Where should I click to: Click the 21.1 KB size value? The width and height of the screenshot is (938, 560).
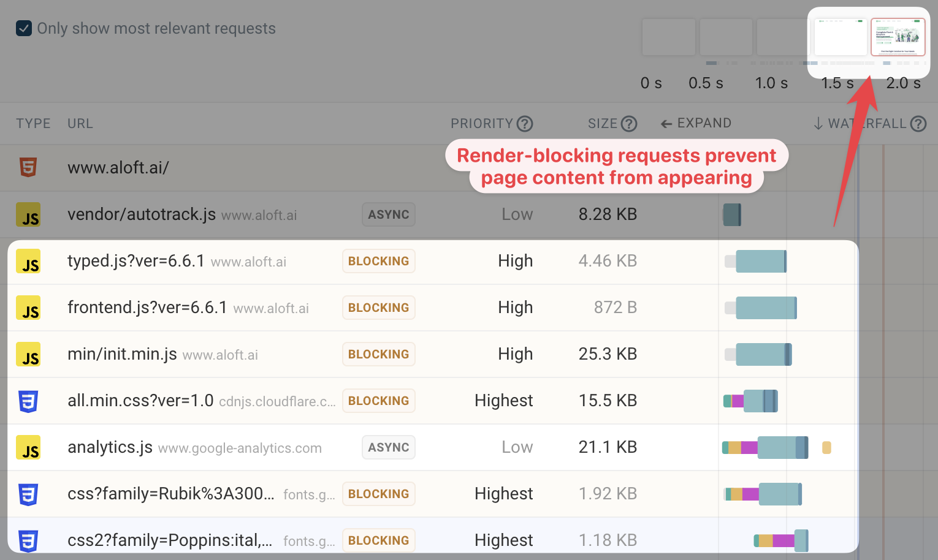coord(608,447)
